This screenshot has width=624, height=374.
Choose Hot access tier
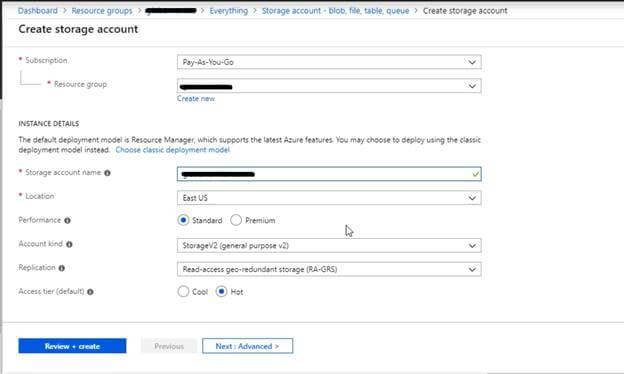pyautogui.click(x=221, y=292)
